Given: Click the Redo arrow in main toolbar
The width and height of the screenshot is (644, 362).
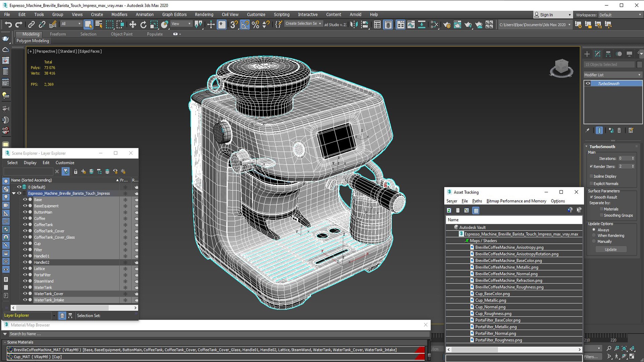Looking at the screenshot, I should point(19,24).
